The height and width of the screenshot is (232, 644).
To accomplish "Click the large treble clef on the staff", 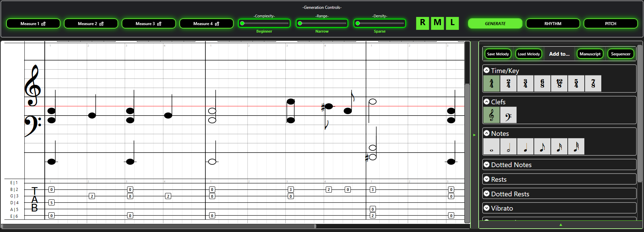I will point(33,86).
